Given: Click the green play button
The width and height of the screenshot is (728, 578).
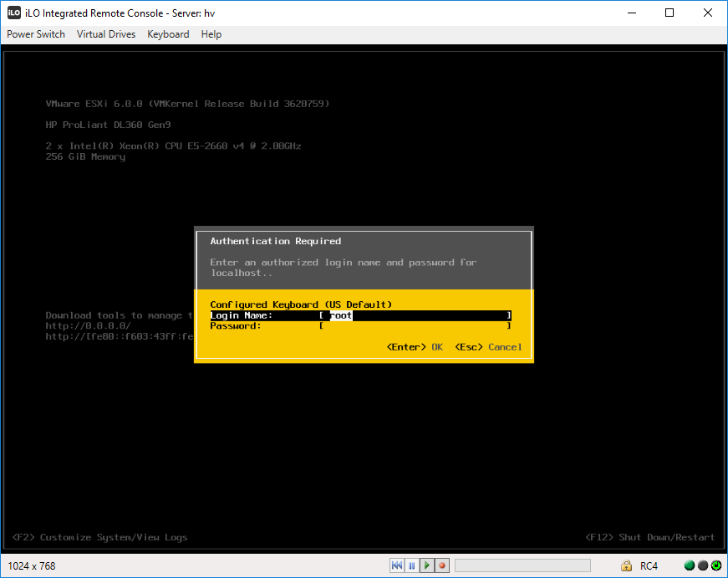Looking at the screenshot, I should (x=426, y=565).
